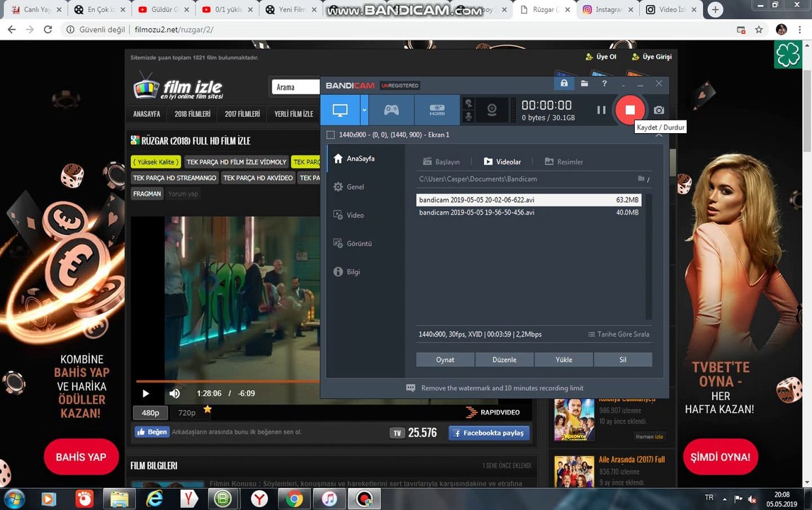The width and height of the screenshot is (812, 510).
Task: Click Remove the watermark message link
Action: (x=502, y=388)
